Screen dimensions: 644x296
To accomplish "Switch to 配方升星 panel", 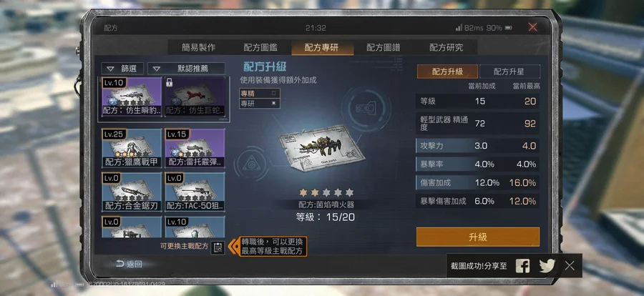I will coord(509,71).
